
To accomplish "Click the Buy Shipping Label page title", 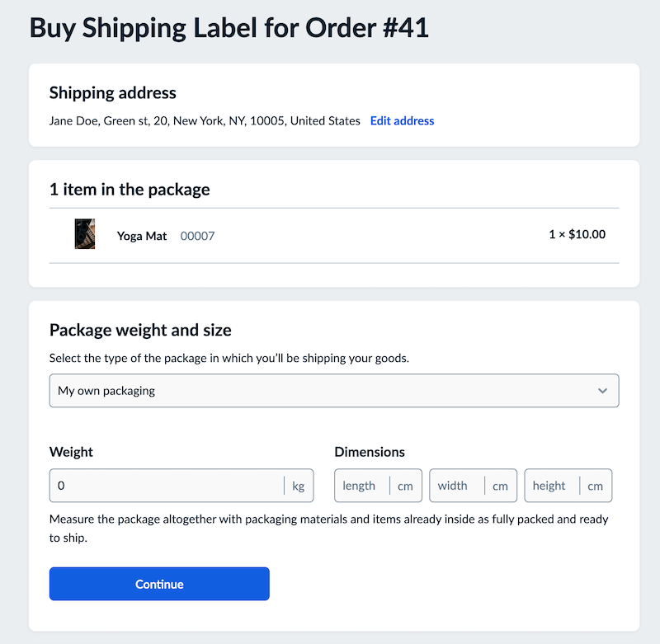I will [x=229, y=28].
